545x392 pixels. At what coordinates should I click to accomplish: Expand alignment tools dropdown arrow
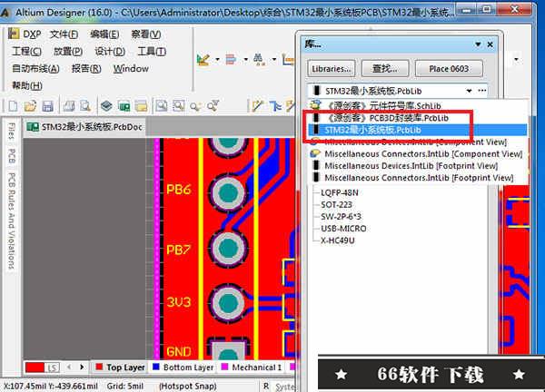(x=246, y=60)
